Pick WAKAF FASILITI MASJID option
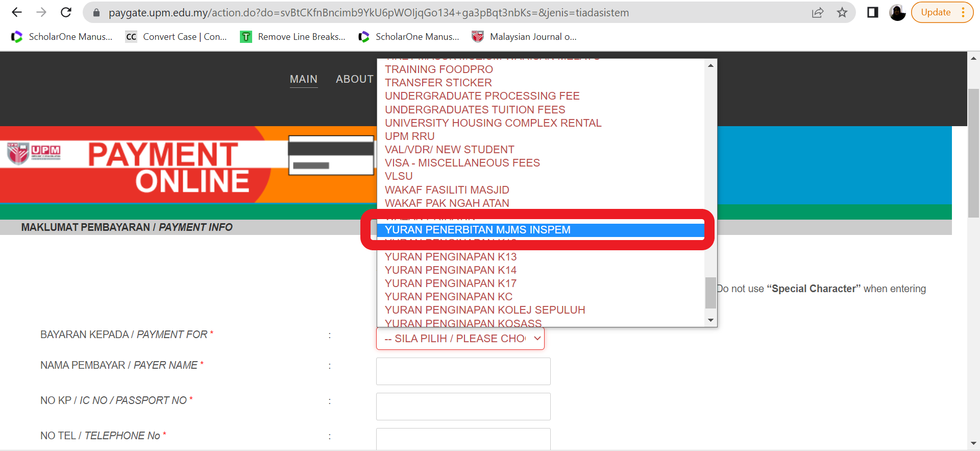Viewport: 980px width, 451px height. coord(447,190)
